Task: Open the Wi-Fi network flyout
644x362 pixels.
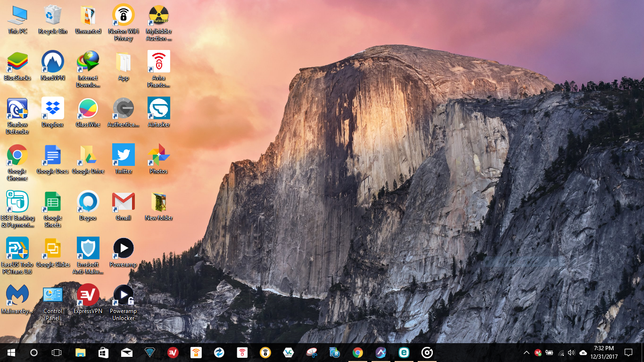Action: click(x=561, y=353)
